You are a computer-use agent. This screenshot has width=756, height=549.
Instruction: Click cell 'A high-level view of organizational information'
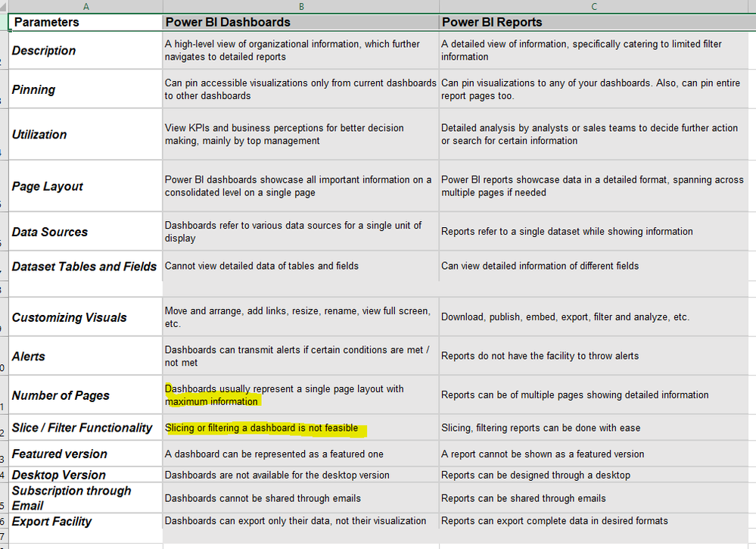click(301, 51)
